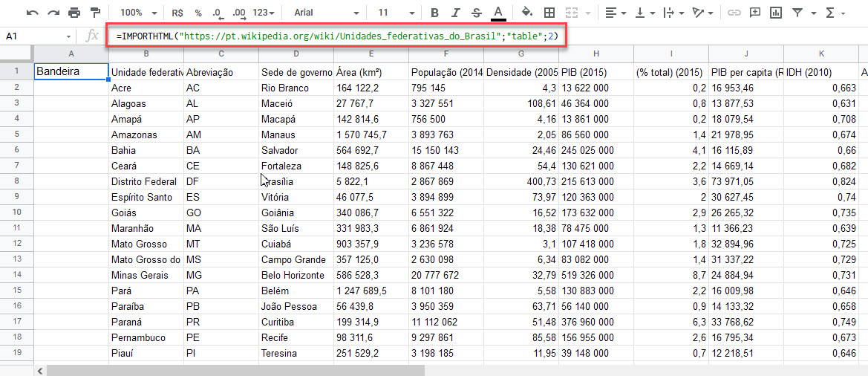Image resolution: width=868 pixels, height=376 pixels.
Task: Select the cell São Luís
Action: (296, 228)
